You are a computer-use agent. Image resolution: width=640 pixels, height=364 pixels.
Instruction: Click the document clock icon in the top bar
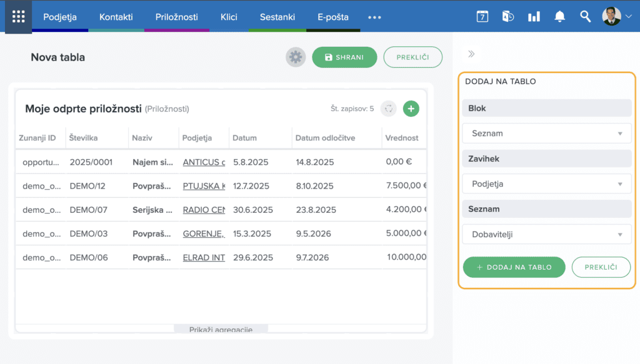[507, 17]
